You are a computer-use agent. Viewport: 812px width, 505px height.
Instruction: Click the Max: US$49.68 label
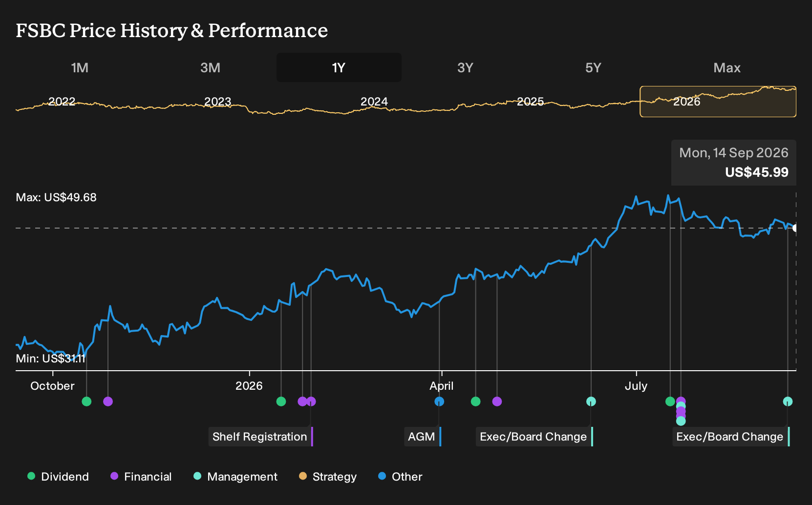pyautogui.click(x=56, y=197)
